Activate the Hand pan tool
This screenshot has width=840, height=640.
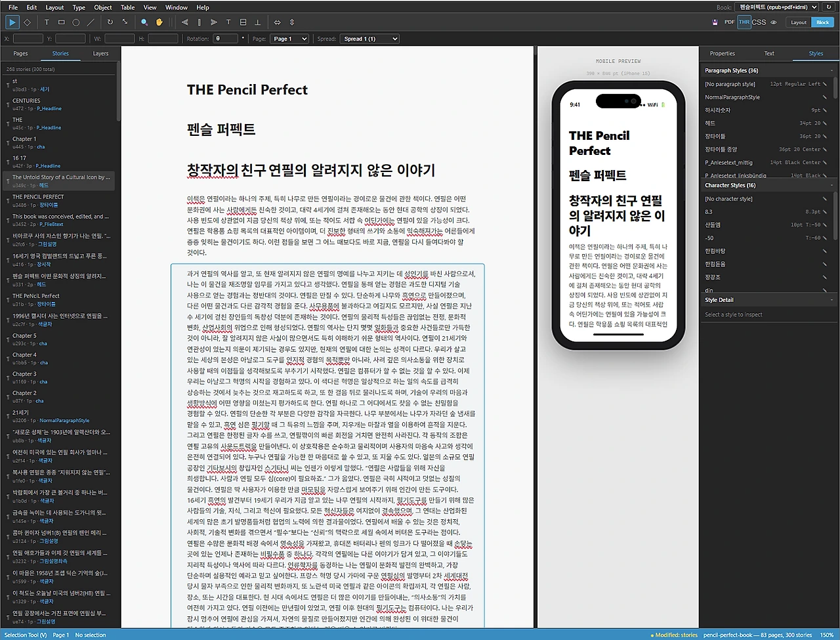[159, 22]
